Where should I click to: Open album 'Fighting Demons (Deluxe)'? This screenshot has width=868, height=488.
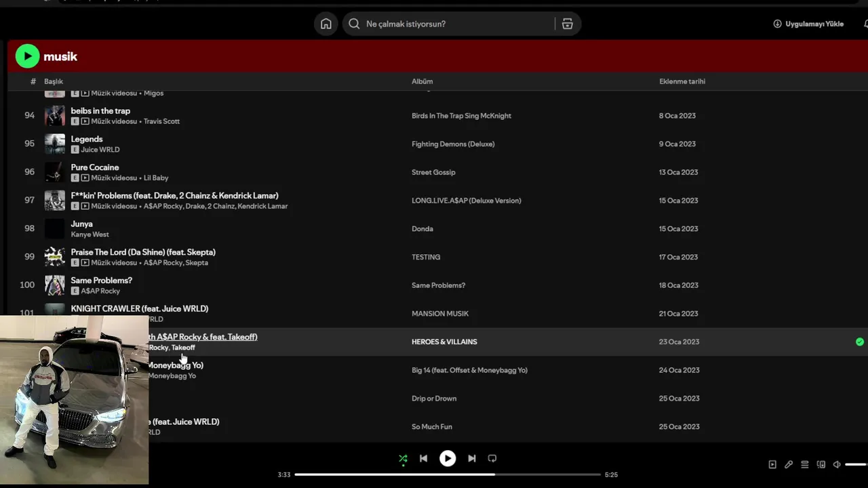tap(453, 144)
